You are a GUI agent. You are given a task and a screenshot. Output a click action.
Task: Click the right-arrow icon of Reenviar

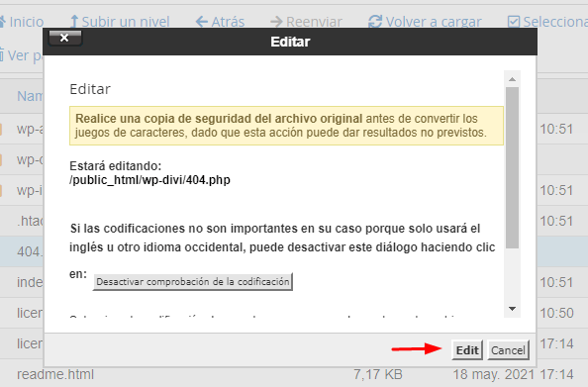click(277, 22)
